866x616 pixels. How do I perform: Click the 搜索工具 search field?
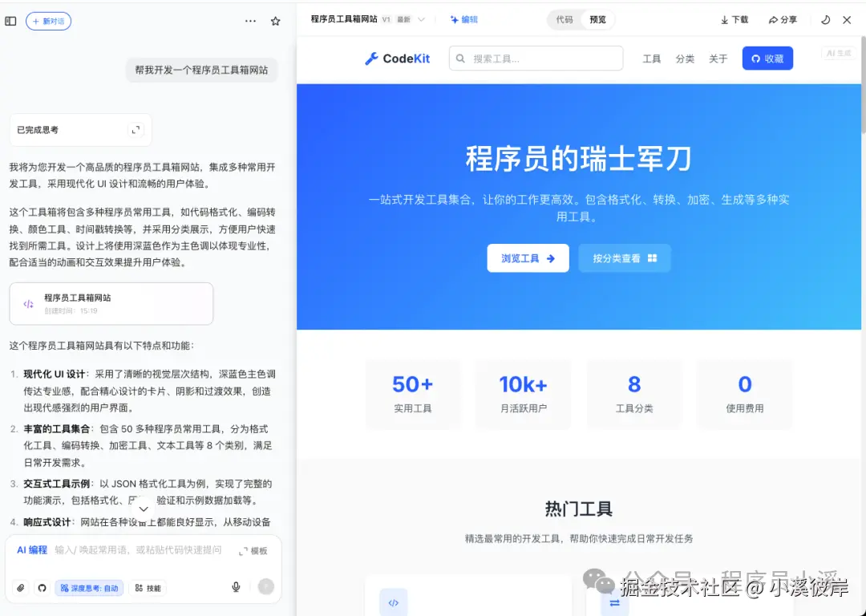(536, 59)
